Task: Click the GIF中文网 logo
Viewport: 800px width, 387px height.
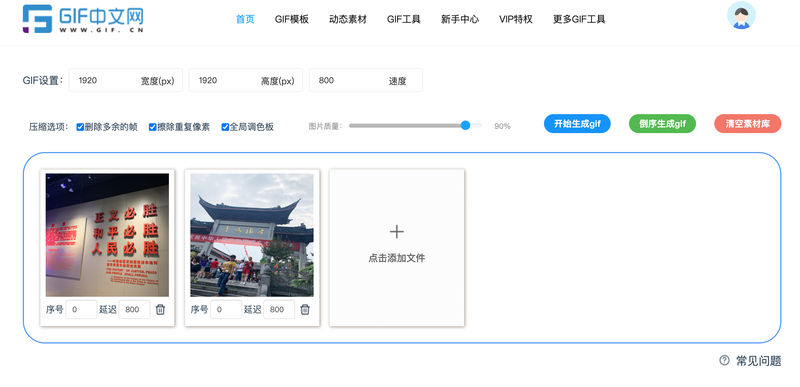Action: pyautogui.click(x=83, y=19)
